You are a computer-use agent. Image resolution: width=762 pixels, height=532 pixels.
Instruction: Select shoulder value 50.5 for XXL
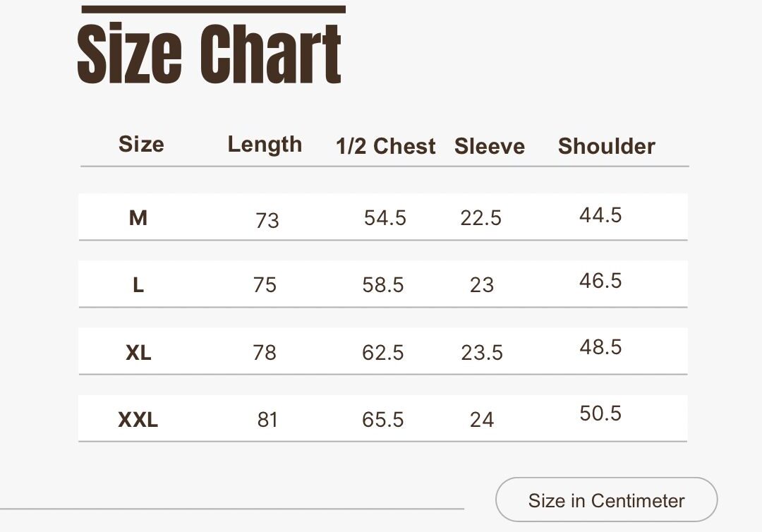(600, 413)
